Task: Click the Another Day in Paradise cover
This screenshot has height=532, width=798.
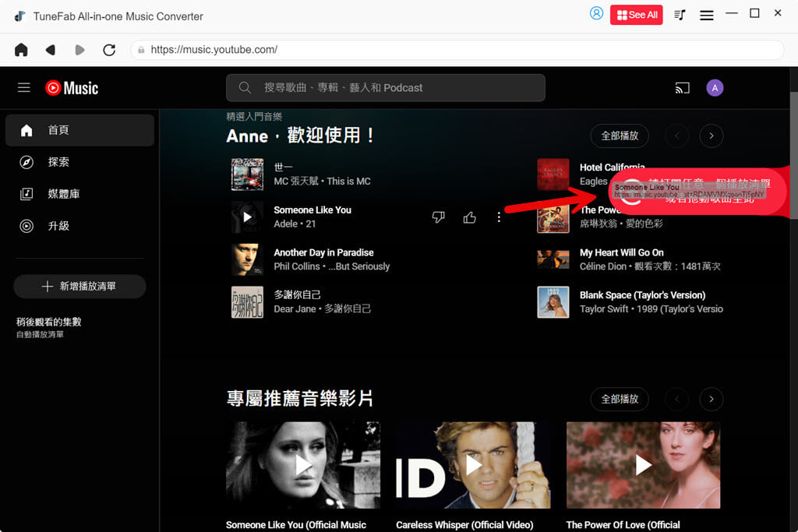Action: 247,259
